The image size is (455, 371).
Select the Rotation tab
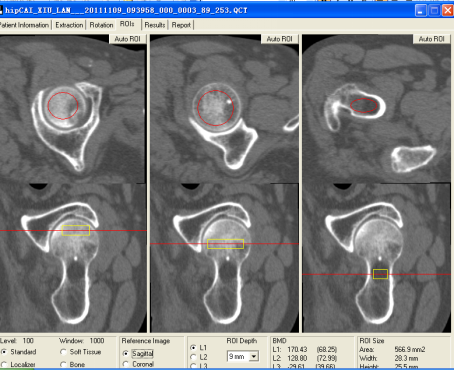coord(101,25)
